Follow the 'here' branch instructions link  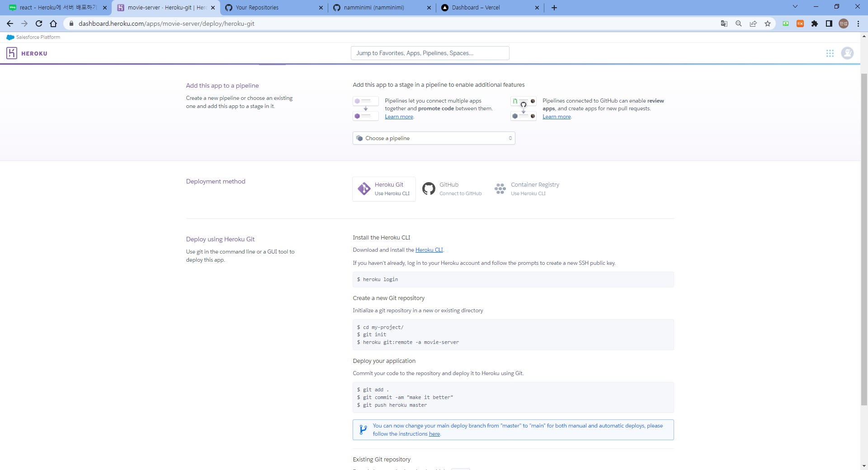pos(434,434)
